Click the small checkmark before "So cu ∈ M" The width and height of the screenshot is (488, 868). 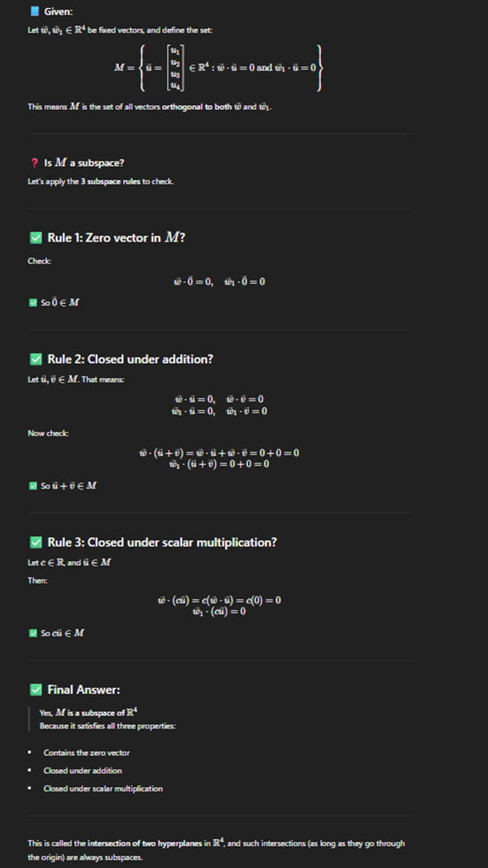click(x=33, y=633)
